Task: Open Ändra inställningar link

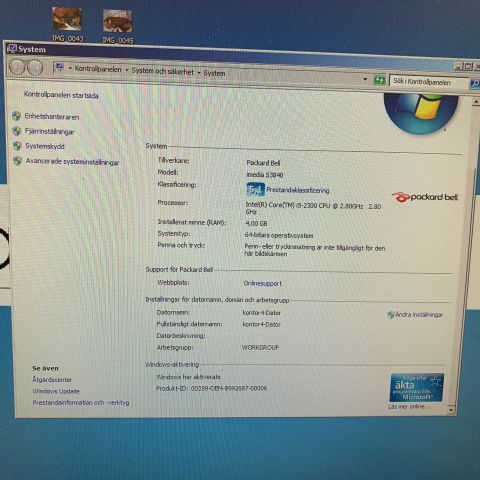Action: (x=419, y=315)
